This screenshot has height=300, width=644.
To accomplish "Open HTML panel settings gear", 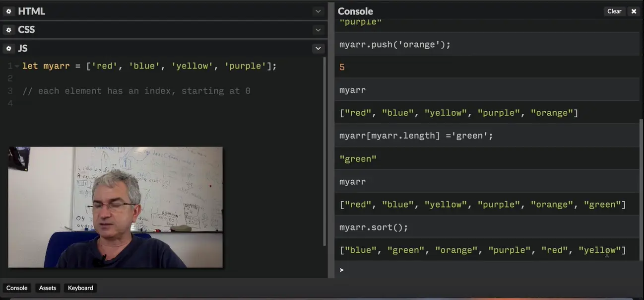I will pos(8,11).
